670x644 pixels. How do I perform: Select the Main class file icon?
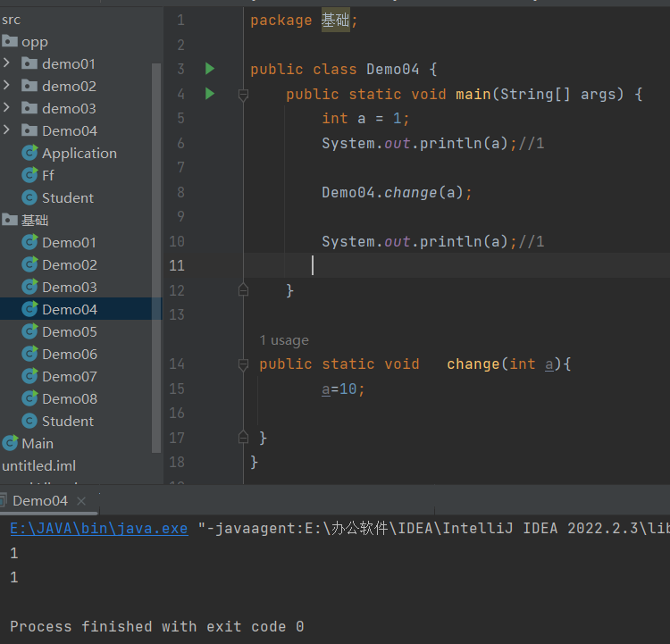10,443
